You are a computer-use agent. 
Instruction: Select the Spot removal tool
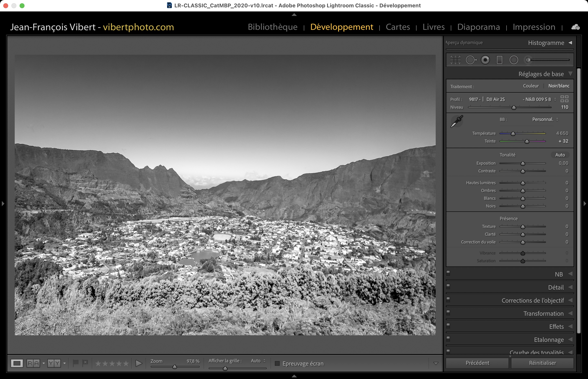pos(471,60)
